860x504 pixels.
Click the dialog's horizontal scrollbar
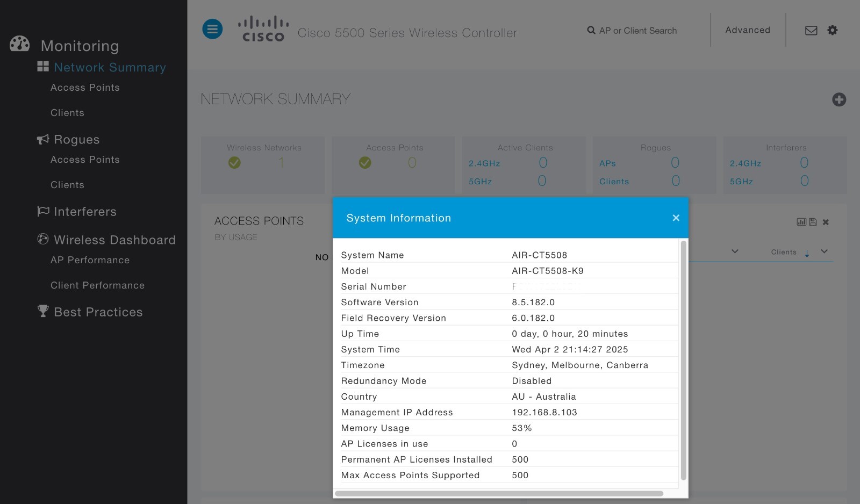coord(499,493)
